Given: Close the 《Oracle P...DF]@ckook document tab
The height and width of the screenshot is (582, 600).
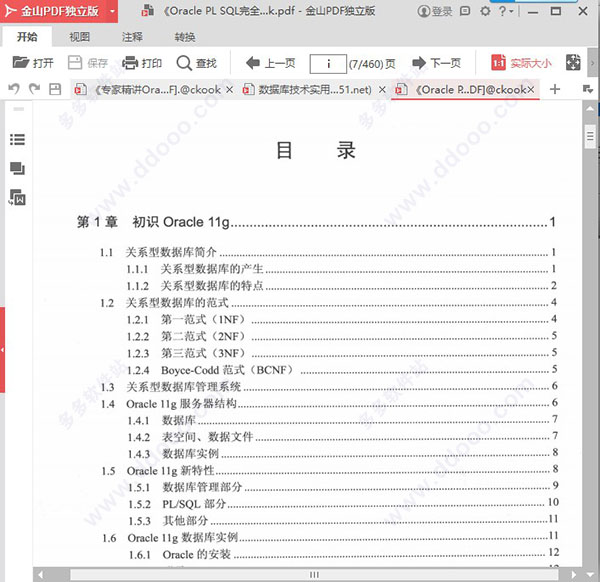Looking at the screenshot, I should coord(531,90).
